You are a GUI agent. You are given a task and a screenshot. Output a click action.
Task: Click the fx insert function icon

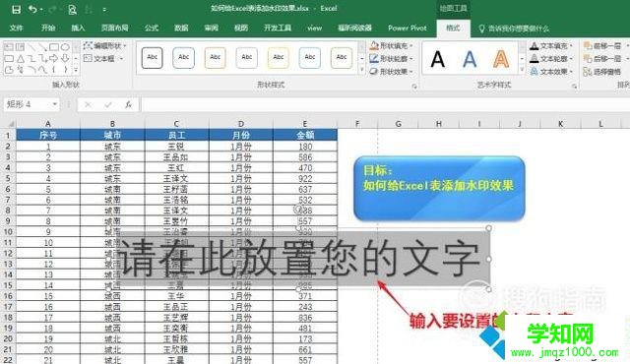pyautogui.click(x=128, y=104)
